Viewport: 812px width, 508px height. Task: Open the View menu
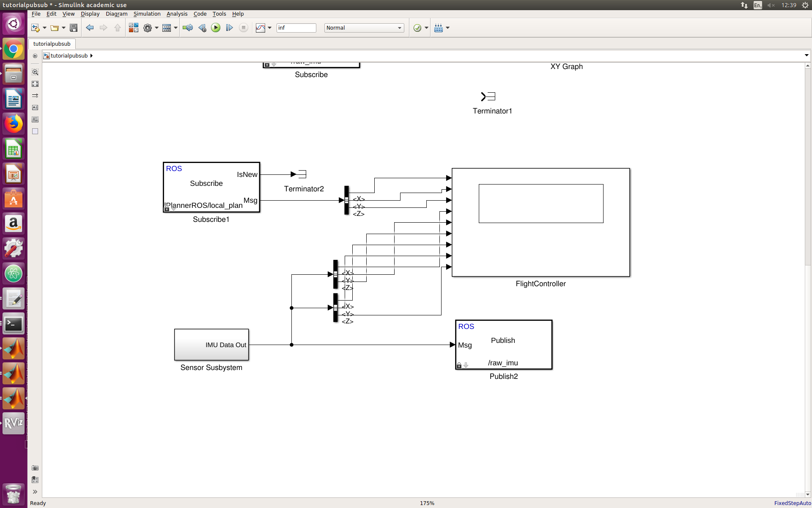(x=69, y=14)
